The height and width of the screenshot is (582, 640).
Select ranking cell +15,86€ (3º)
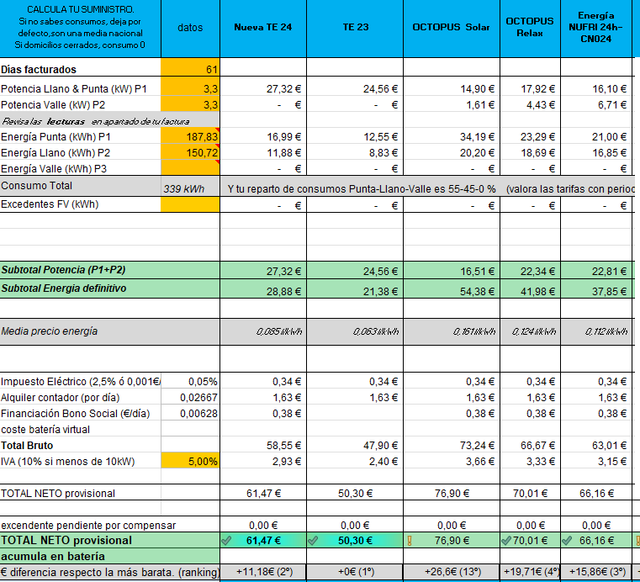pos(596,572)
